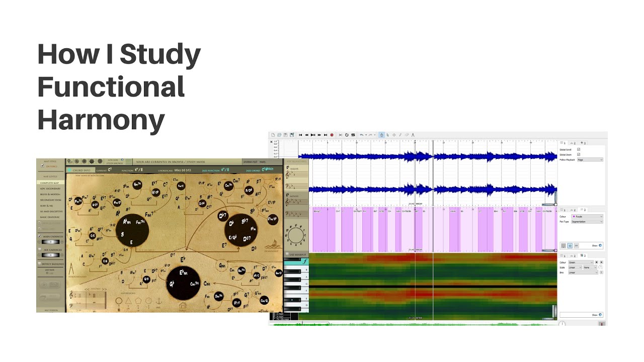Viewport: 644px width, 362px height.
Task: Click the Home Tonic house icon
Action: click(183, 305)
